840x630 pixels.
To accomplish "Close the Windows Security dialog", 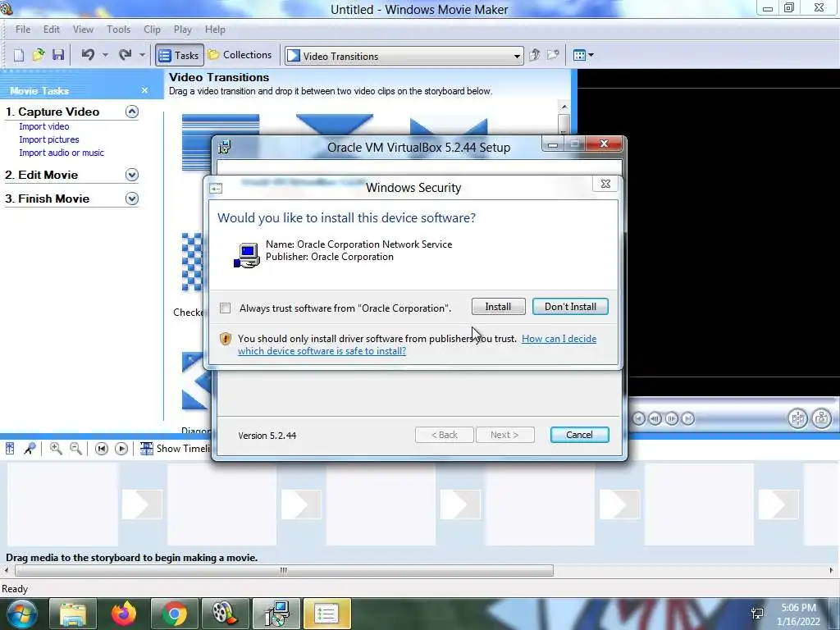I will [605, 184].
